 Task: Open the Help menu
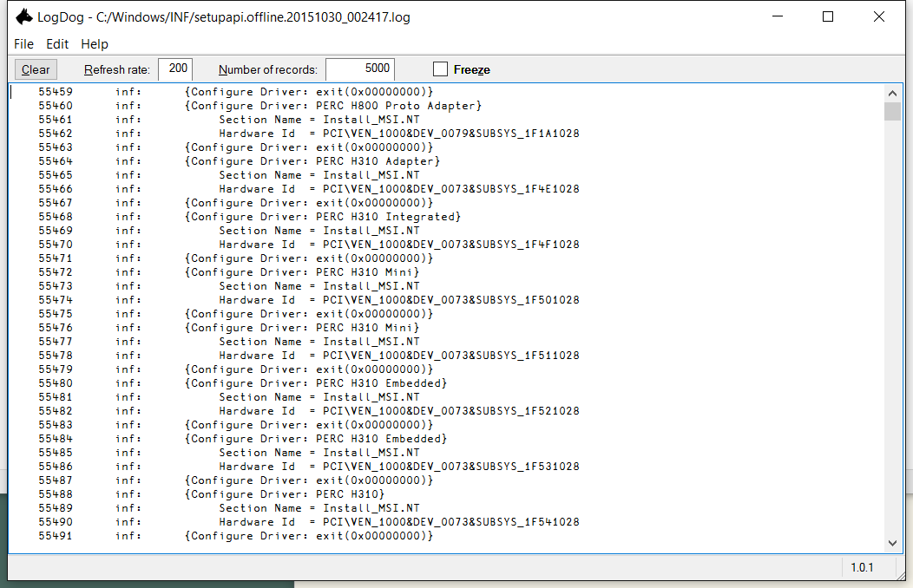(95, 44)
